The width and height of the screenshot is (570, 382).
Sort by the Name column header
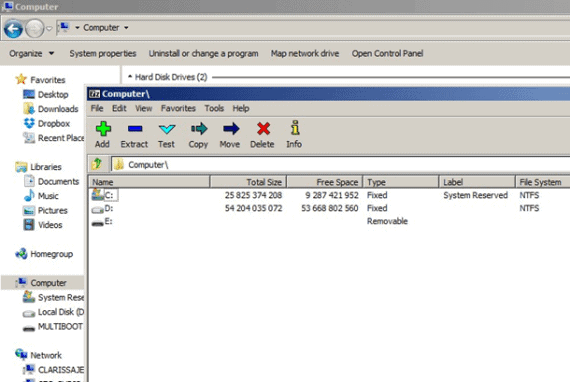click(149, 182)
